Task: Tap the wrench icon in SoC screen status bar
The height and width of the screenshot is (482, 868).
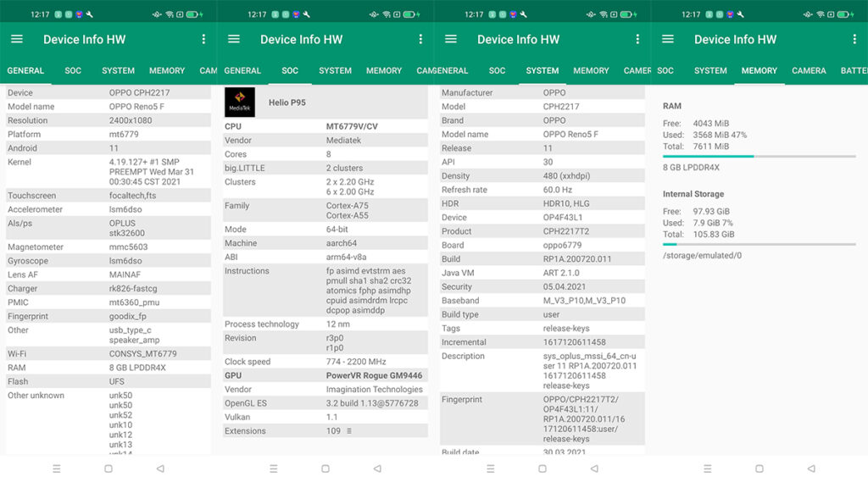Action: coord(307,14)
